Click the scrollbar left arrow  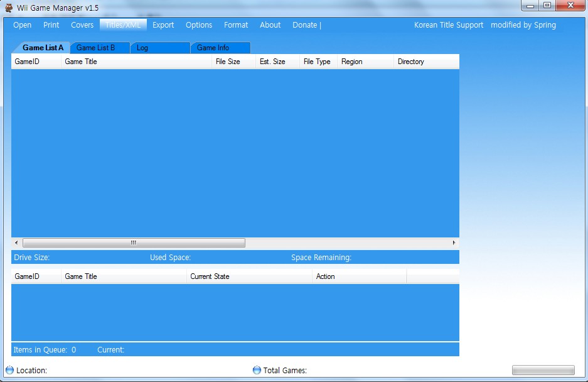pyautogui.click(x=16, y=243)
